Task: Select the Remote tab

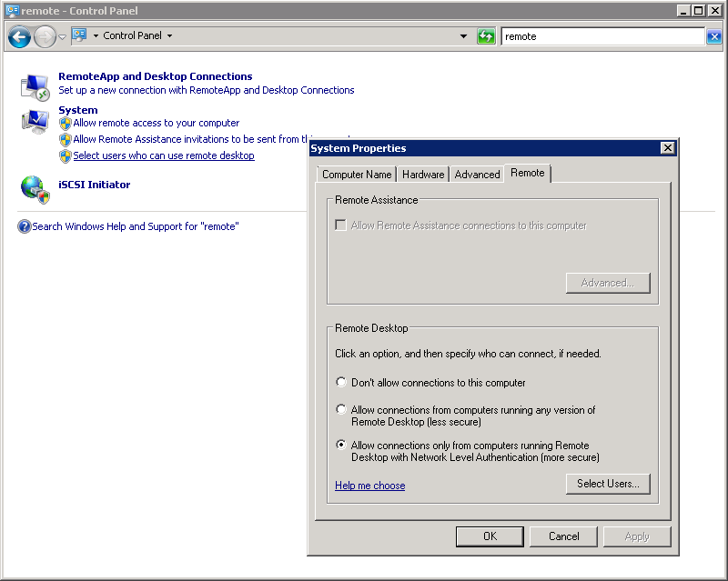Action: pos(528,173)
